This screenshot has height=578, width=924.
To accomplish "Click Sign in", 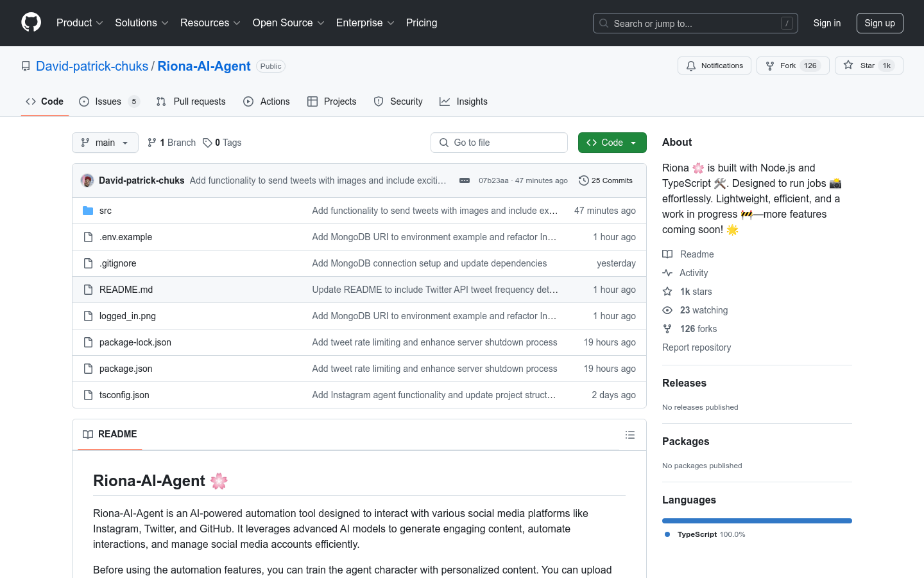I will coord(826,23).
